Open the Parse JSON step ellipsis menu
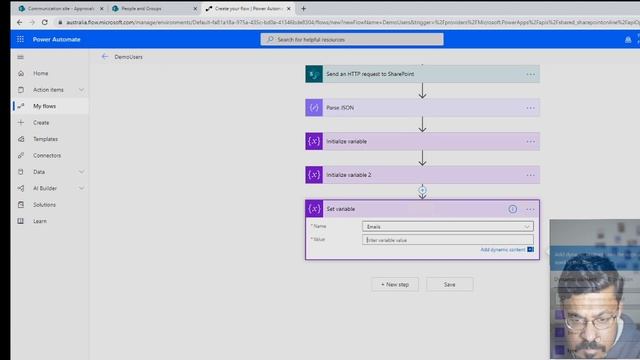The width and height of the screenshot is (640, 360). [x=530, y=108]
